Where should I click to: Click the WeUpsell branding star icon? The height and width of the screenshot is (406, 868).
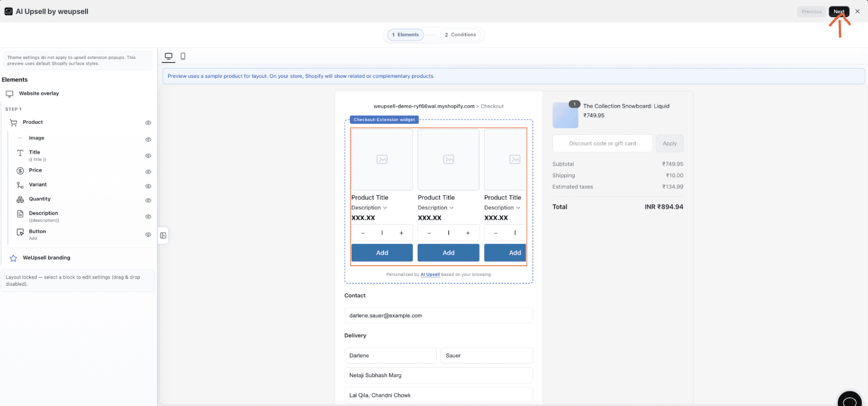[x=13, y=258]
